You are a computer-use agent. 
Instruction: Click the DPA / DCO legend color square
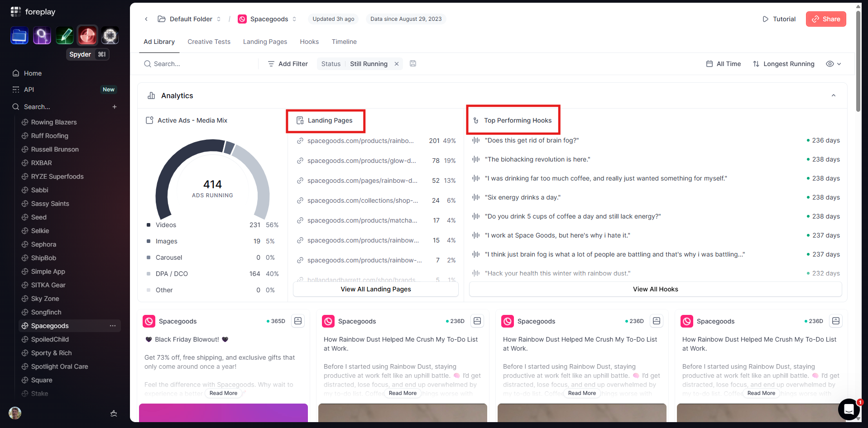(149, 274)
